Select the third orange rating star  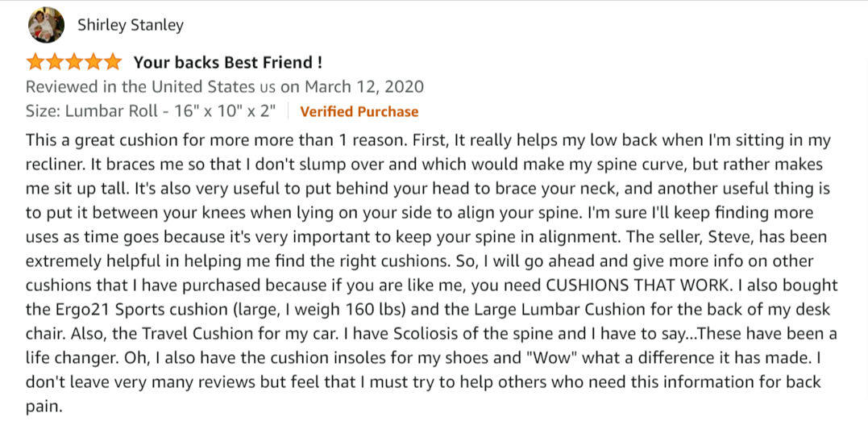(74, 63)
